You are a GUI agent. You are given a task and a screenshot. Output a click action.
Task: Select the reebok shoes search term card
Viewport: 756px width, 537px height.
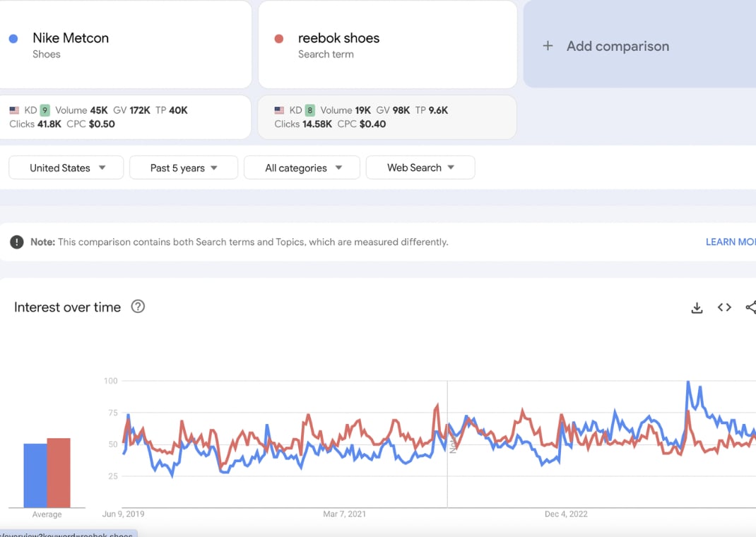[387, 45]
